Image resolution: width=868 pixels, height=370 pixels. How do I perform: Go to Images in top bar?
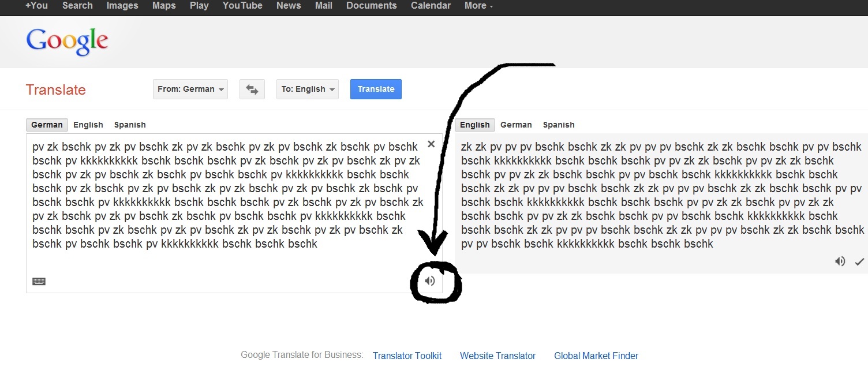(122, 6)
